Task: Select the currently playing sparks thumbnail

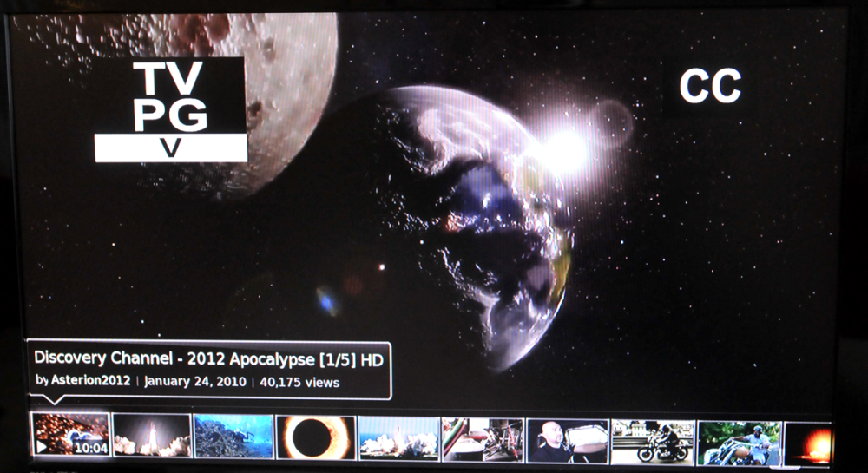Action: (71, 434)
